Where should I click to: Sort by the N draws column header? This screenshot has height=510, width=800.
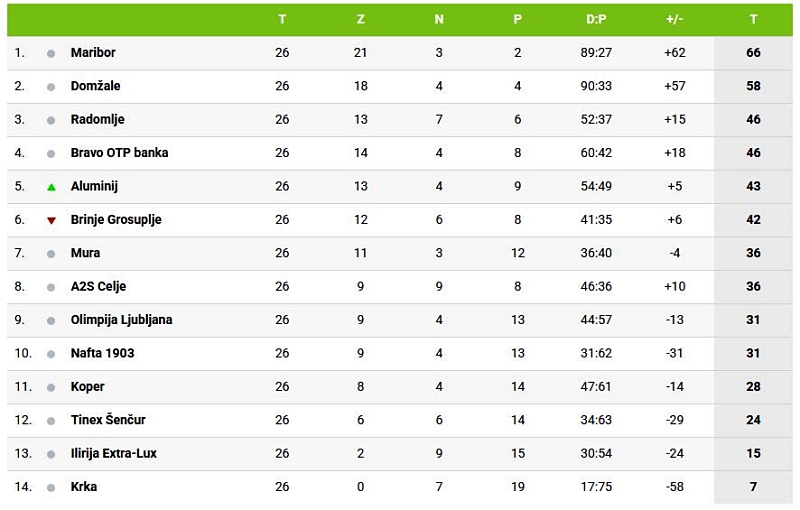439,19
